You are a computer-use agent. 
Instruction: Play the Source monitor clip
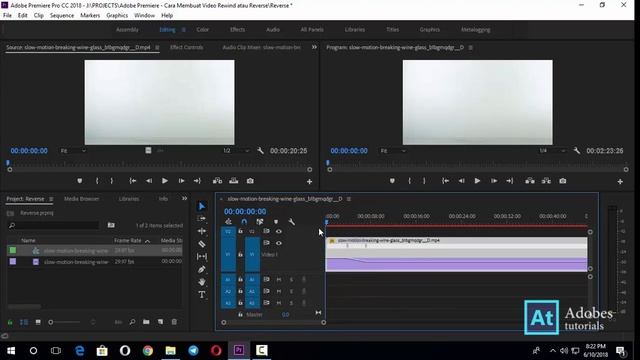point(165,181)
